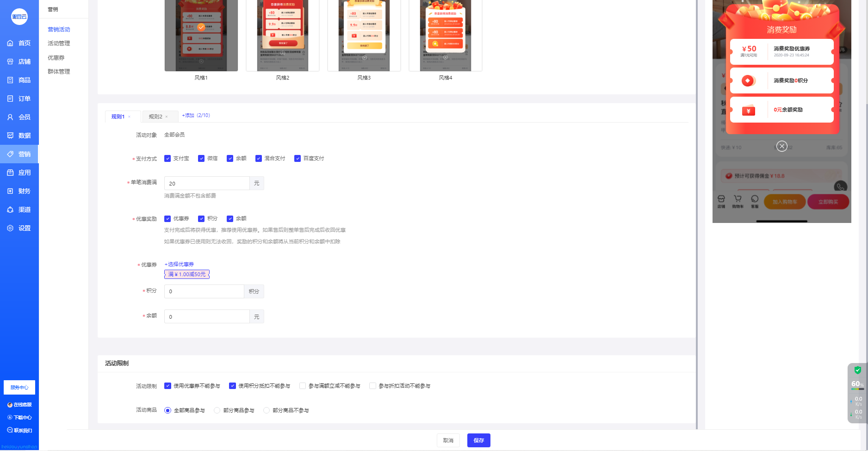The height and width of the screenshot is (451, 868).
Task: Click the 积分 reward input field
Action: click(204, 291)
